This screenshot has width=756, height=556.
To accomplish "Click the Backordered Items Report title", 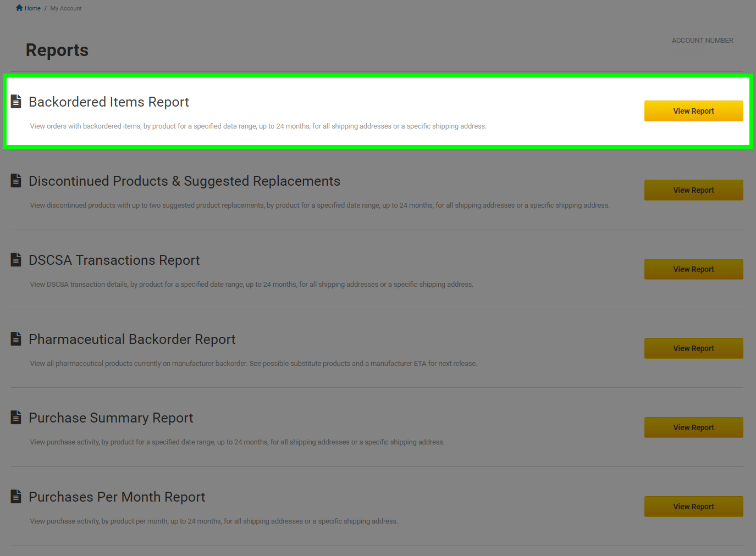I will click(109, 102).
